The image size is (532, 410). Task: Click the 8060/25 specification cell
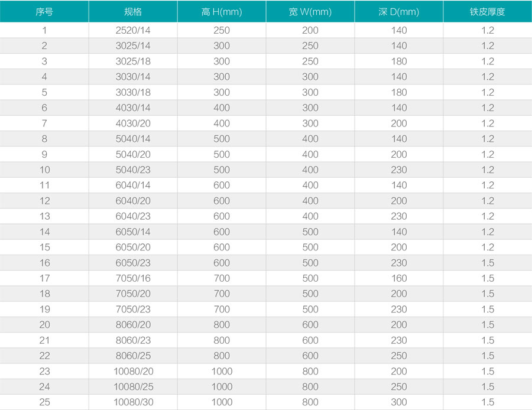tap(133, 356)
